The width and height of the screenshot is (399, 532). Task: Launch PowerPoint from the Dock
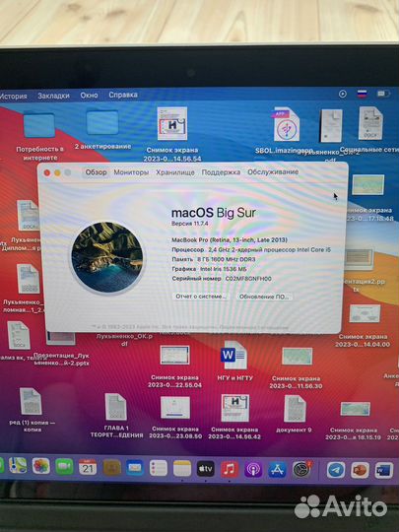pos(360,471)
